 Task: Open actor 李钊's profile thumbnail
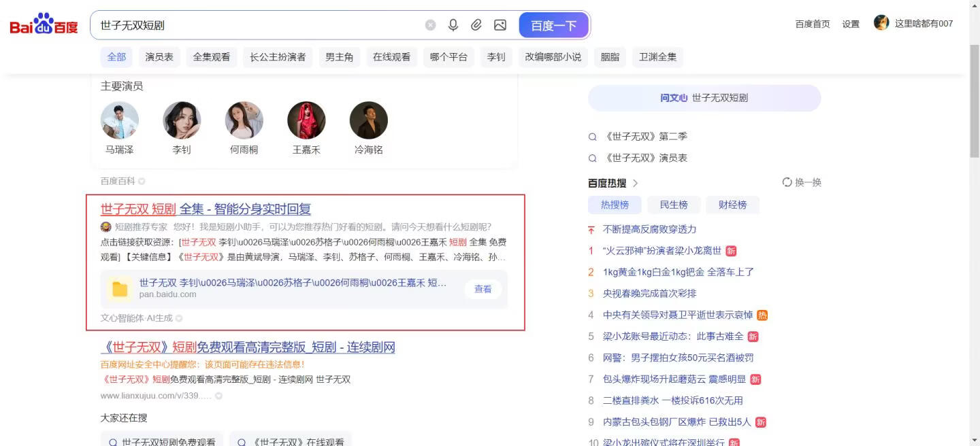click(182, 120)
